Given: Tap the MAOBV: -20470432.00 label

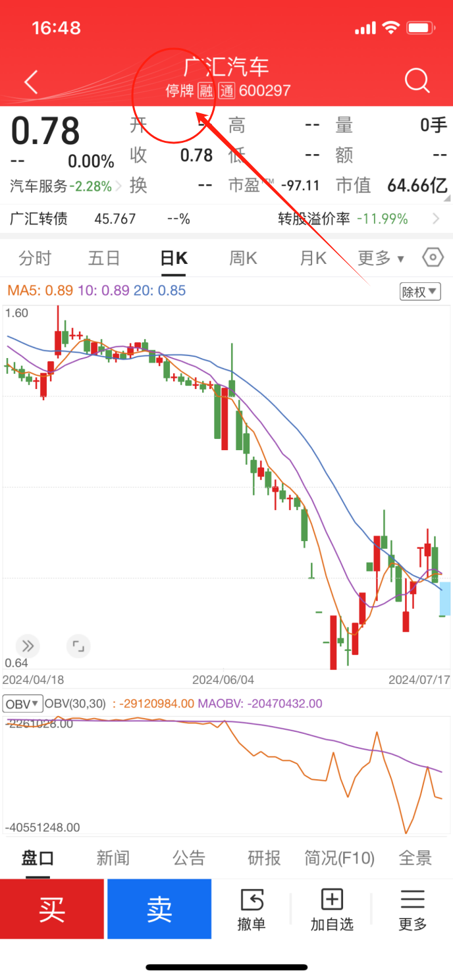Looking at the screenshot, I should point(259,704).
